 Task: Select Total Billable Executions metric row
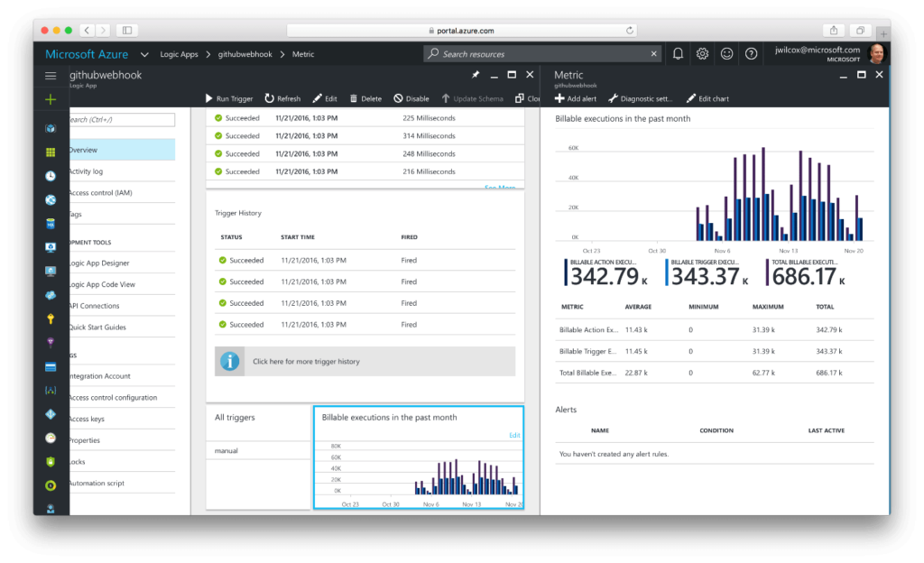pos(715,373)
